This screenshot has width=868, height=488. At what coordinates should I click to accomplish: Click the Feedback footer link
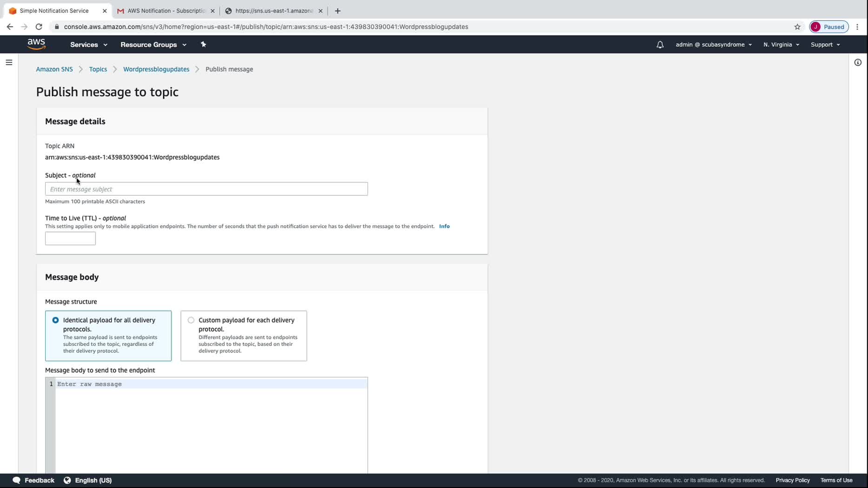40,480
